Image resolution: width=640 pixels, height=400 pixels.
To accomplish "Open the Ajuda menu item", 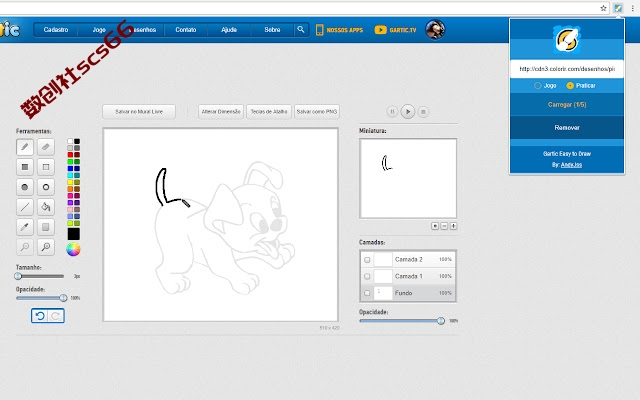I will tap(229, 30).
